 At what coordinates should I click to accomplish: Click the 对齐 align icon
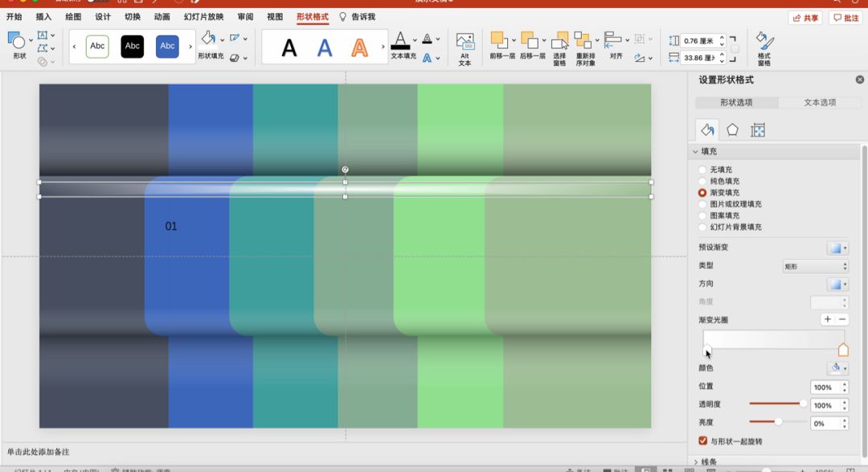coord(612,40)
